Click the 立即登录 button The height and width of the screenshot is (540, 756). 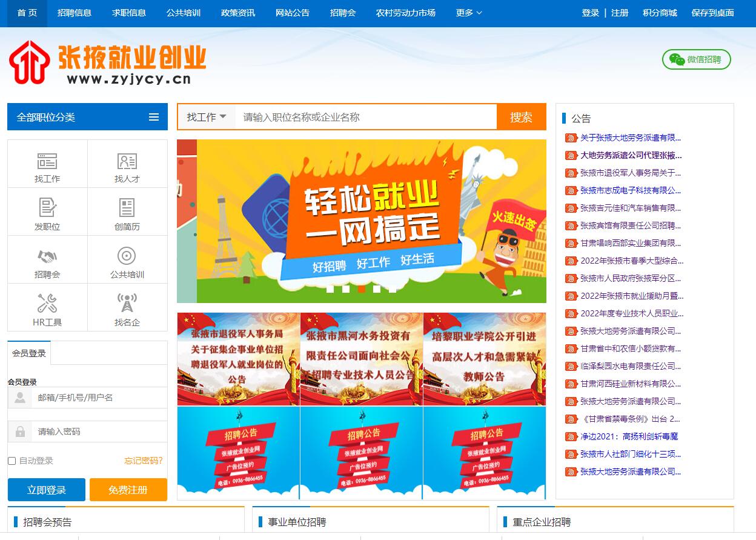[47, 490]
